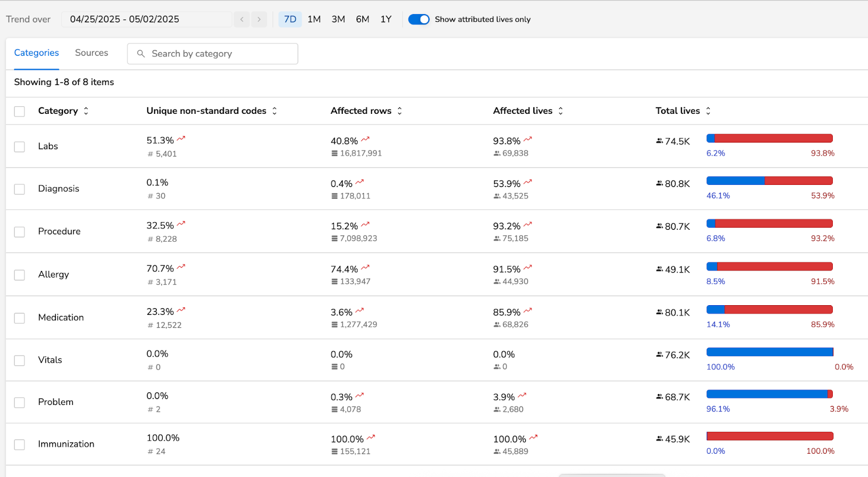The image size is (868, 477).
Task: Click Procedure affected rows trend icon
Action: point(366,224)
